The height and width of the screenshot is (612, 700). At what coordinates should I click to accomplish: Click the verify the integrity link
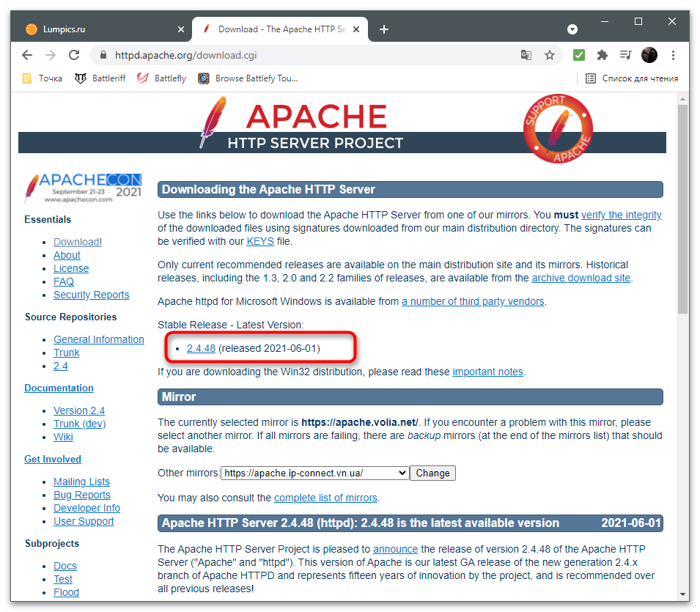coord(621,215)
